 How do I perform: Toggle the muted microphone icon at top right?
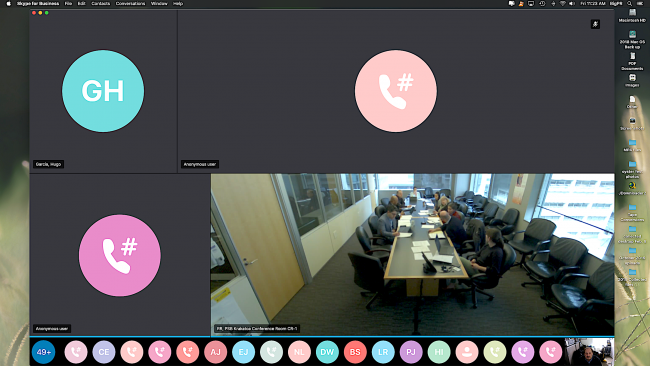click(x=595, y=24)
